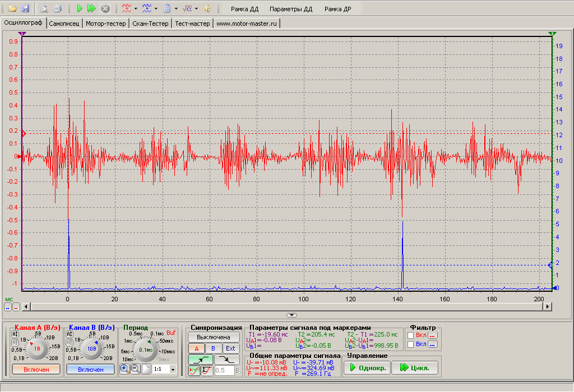Select falling edge trigger slope icon
The image size is (574, 392).
tap(227, 360)
